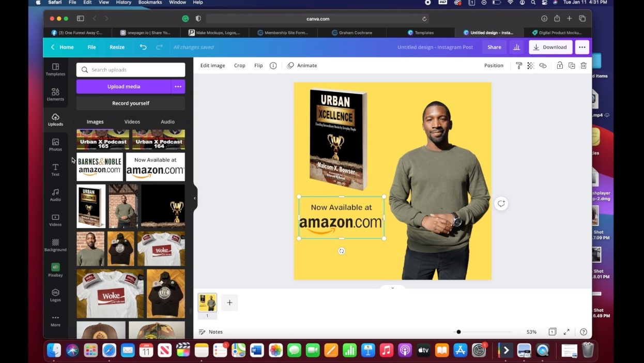Open the Text panel
Screen dimensions: 644x363
tap(55, 170)
